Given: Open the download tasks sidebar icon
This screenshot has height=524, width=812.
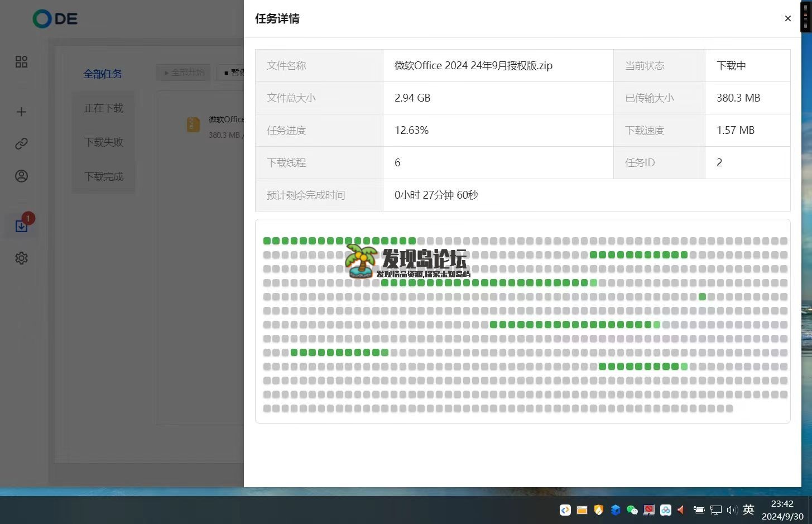Looking at the screenshot, I should tap(21, 226).
